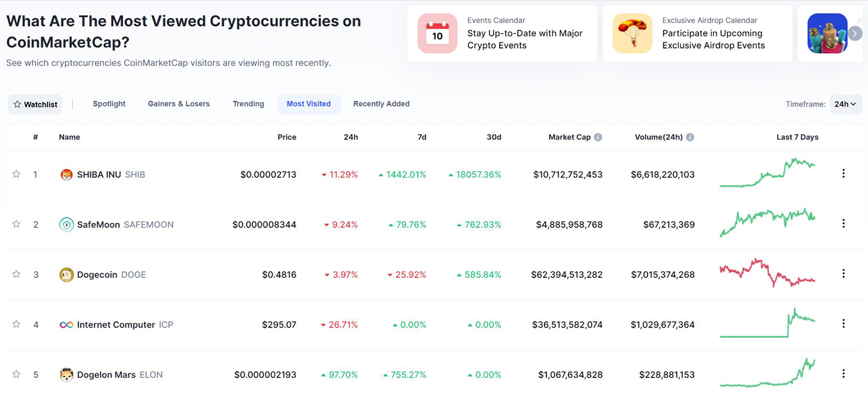Switch to the Gainers & Losers tab
The image size is (868, 397).
(179, 104)
